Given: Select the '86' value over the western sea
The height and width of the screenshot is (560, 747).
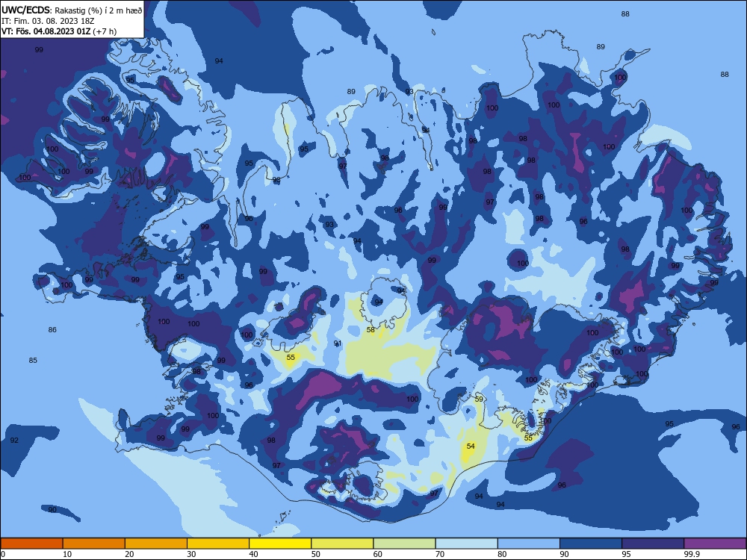Looking at the screenshot, I should 52,329.
